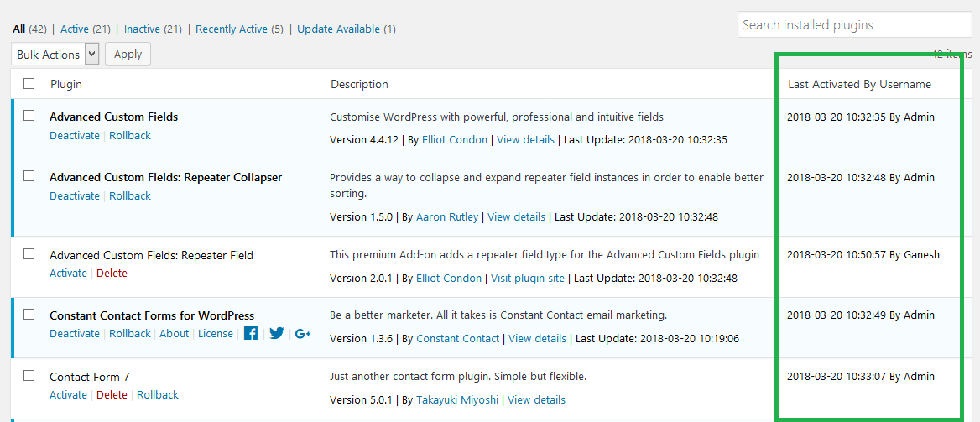Deactivate the Advanced Custom Fields plugin

pyautogui.click(x=75, y=136)
